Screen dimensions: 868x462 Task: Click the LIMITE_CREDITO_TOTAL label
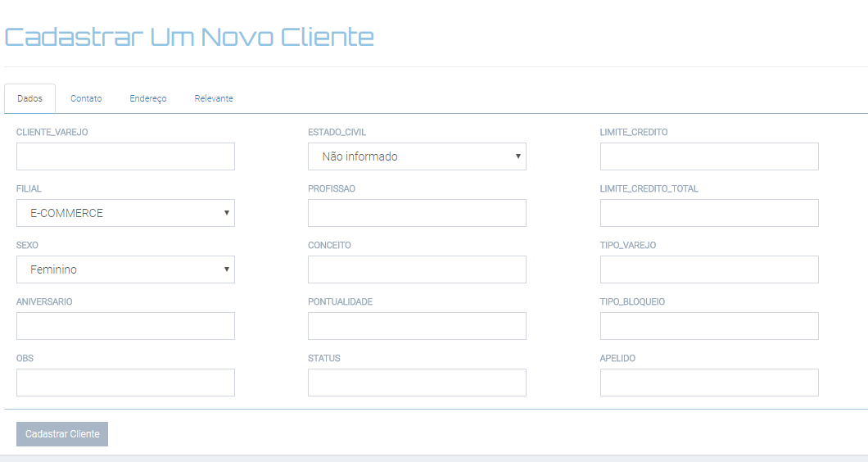click(649, 189)
